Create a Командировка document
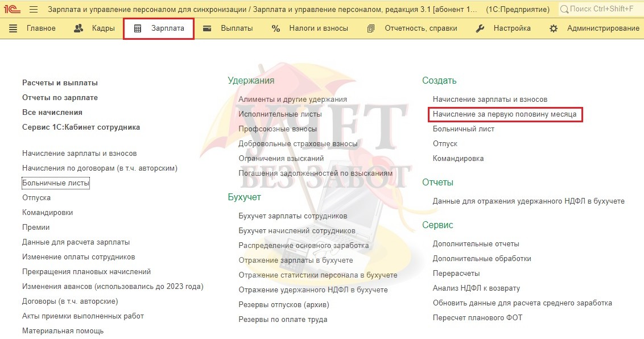This screenshot has height=339, width=644. coord(459,159)
